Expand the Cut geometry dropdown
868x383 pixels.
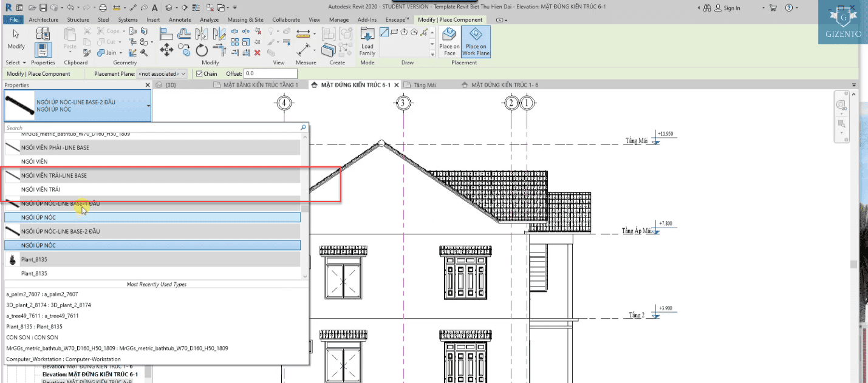point(120,42)
